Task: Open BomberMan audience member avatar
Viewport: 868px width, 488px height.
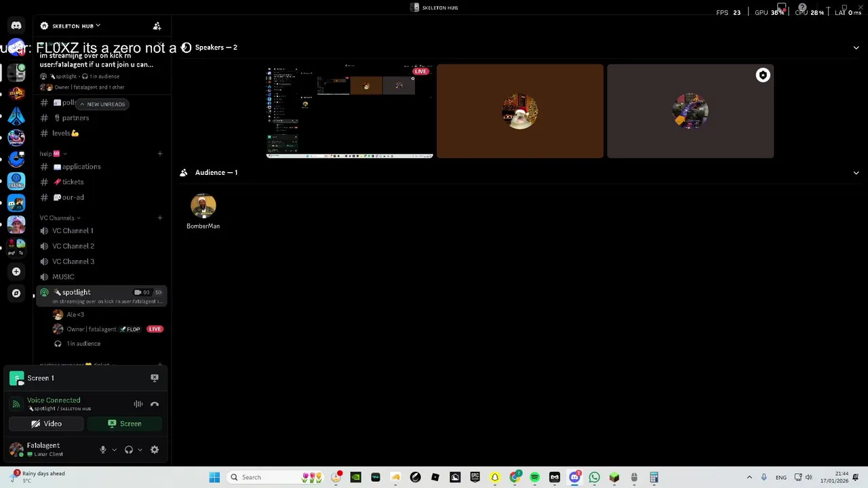Action: click(203, 206)
